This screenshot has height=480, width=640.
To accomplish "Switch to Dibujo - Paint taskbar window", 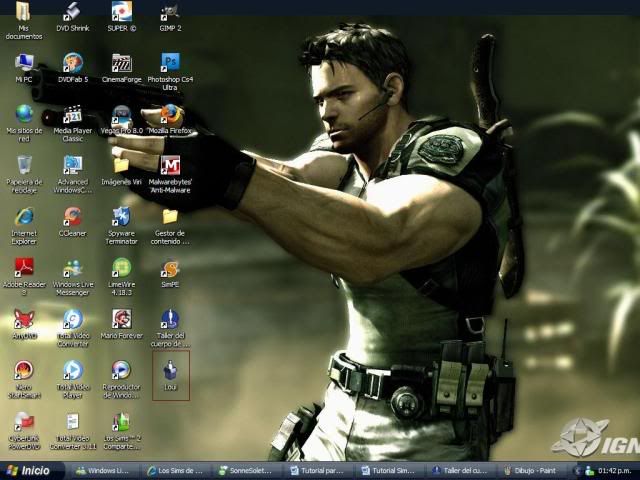I will 530,471.
